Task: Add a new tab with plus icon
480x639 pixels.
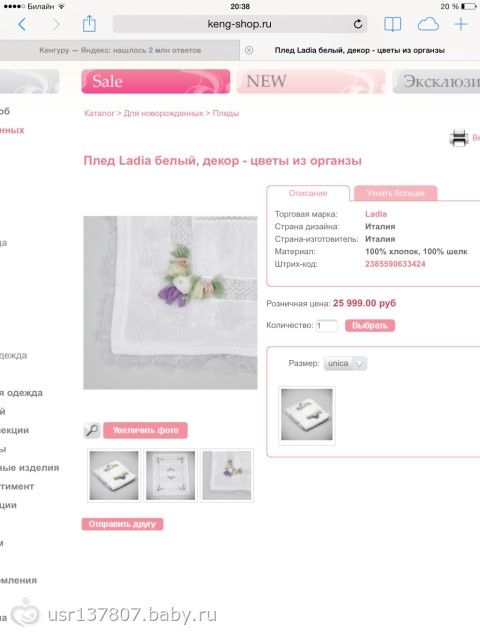Action: coord(461,24)
